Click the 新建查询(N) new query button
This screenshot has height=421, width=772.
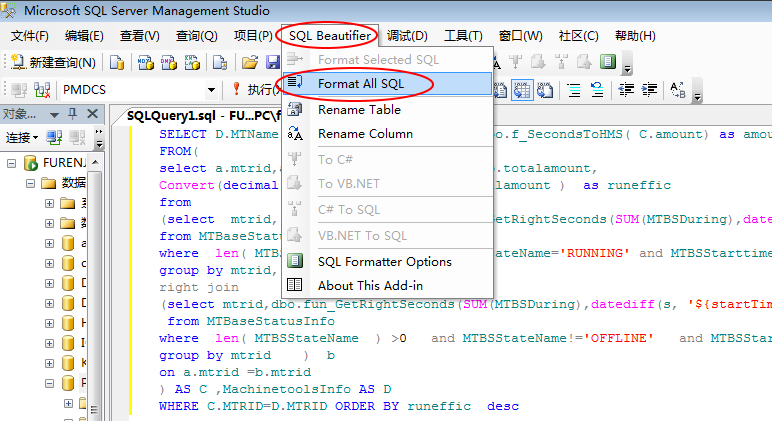pos(53,62)
